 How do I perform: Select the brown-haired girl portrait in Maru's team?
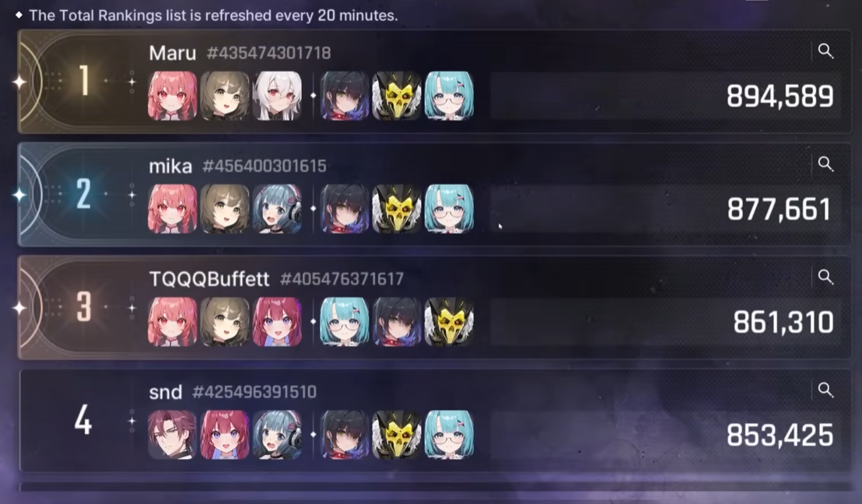224,96
